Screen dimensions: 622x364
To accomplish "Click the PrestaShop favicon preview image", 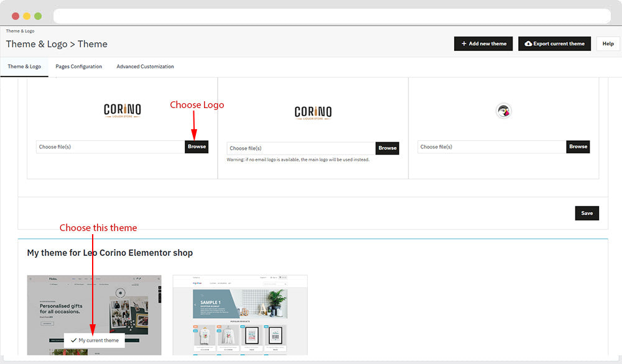I will (504, 111).
